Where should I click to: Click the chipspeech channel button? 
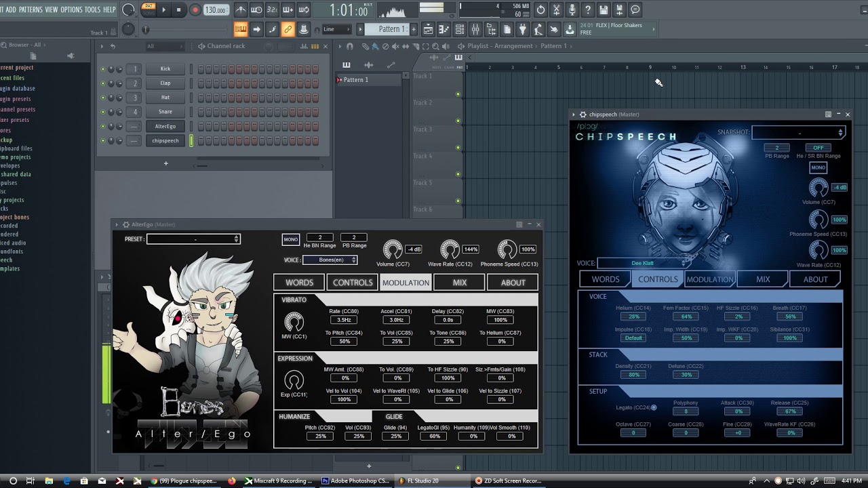(165, 141)
